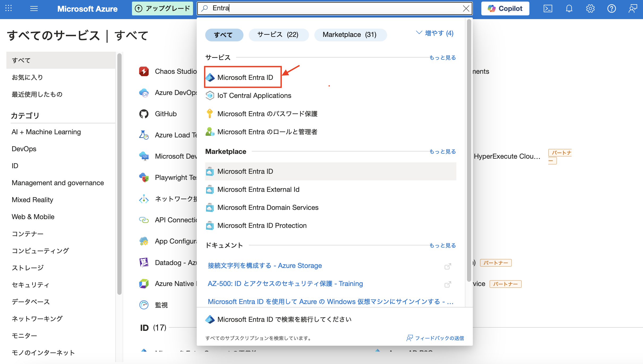The height and width of the screenshot is (364, 643).
Task: Open the portal settings gear
Action: pyautogui.click(x=590, y=9)
